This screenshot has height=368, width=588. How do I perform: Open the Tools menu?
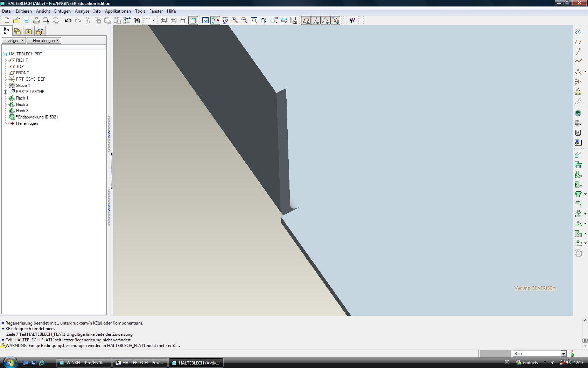140,11
